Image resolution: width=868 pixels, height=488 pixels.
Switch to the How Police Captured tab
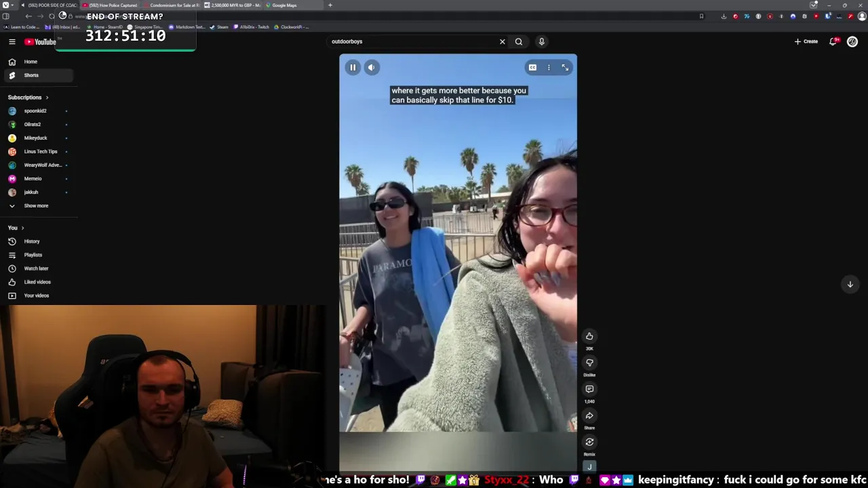(x=110, y=5)
